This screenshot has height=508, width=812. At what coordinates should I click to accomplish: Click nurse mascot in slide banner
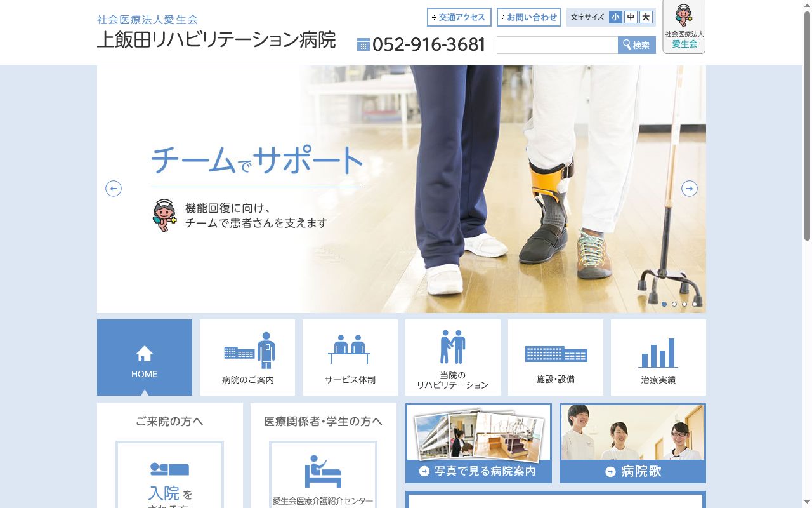click(164, 215)
